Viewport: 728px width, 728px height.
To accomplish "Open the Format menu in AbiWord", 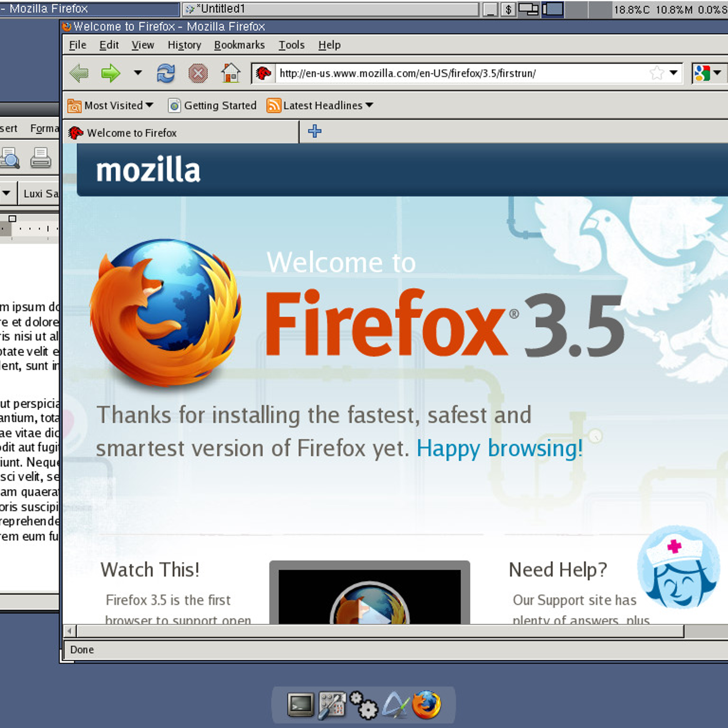I will click(45, 129).
